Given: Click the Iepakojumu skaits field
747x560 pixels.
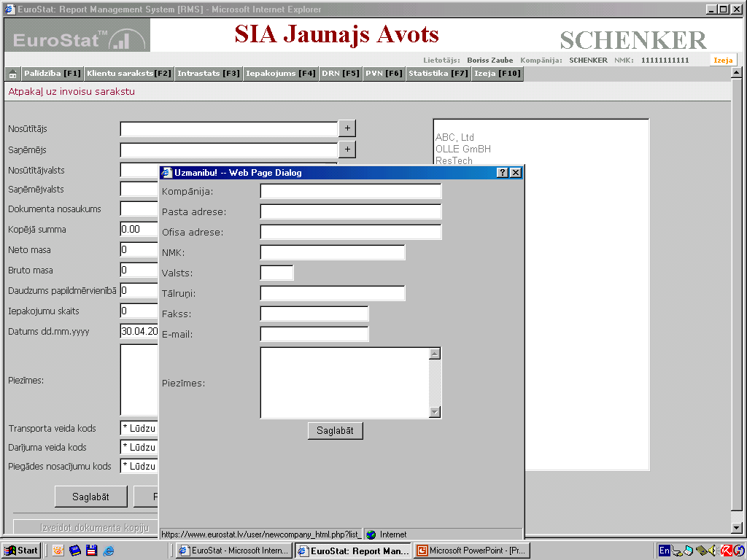Looking at the screenshot, I should (x=139, y=311).
